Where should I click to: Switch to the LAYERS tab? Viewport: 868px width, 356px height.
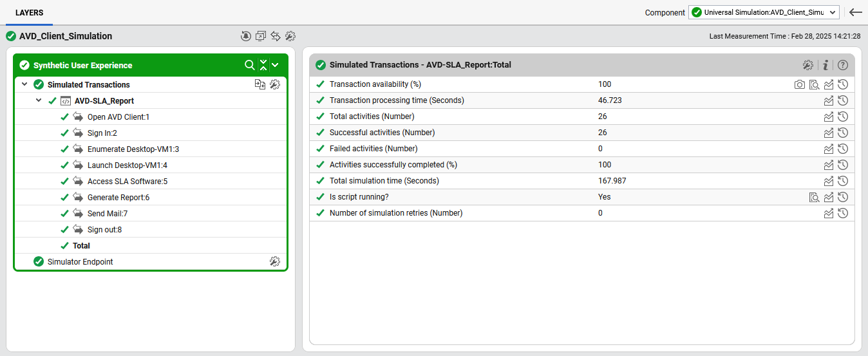pos(30,12)
